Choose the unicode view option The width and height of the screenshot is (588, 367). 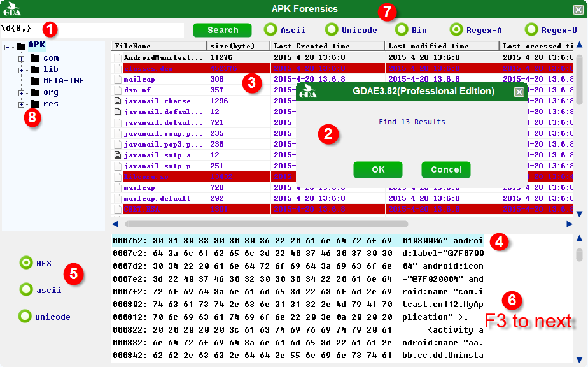click(x=25, y=316)
